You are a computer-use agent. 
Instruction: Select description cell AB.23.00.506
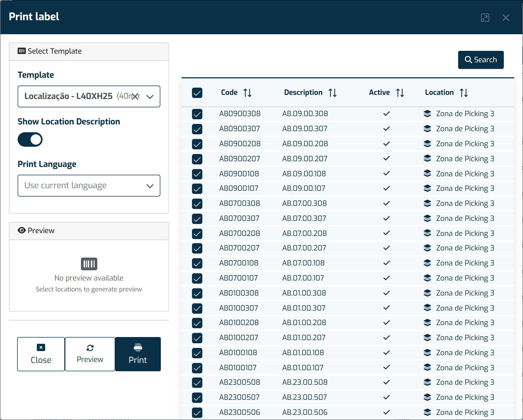pyautogui.click(x=305, y=412)
